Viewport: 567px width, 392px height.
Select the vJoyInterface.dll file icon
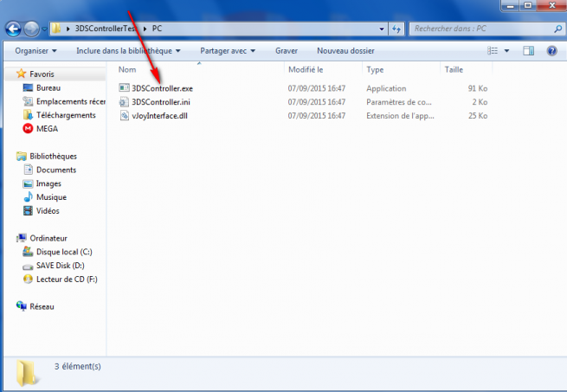click(x=124, y=116)
